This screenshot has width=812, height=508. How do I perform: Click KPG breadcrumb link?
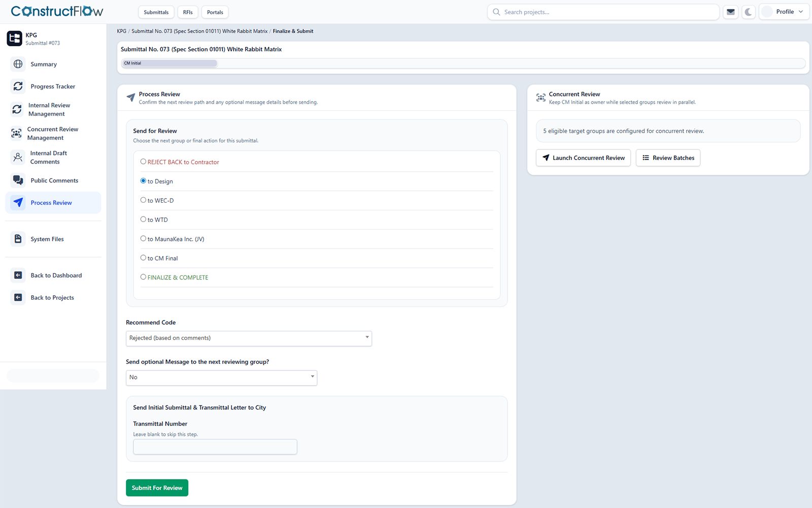click(121, 31)
